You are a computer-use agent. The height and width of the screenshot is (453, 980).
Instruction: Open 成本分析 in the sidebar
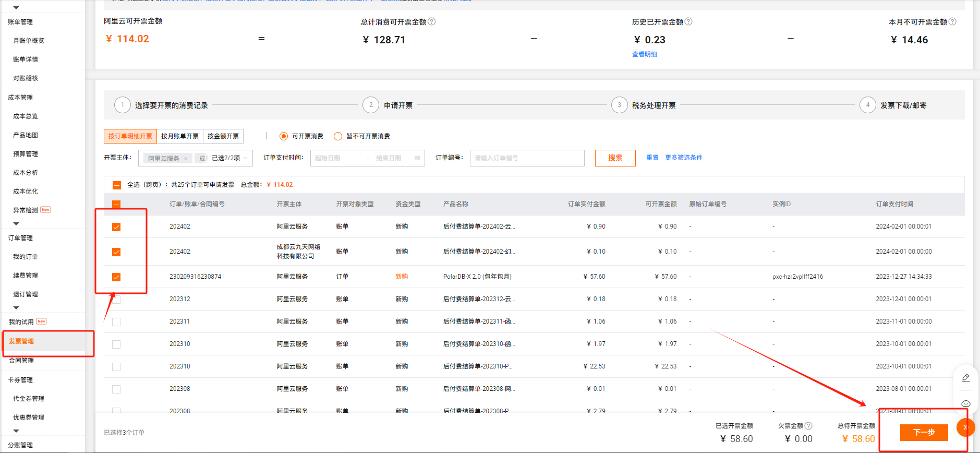point(26,173)
